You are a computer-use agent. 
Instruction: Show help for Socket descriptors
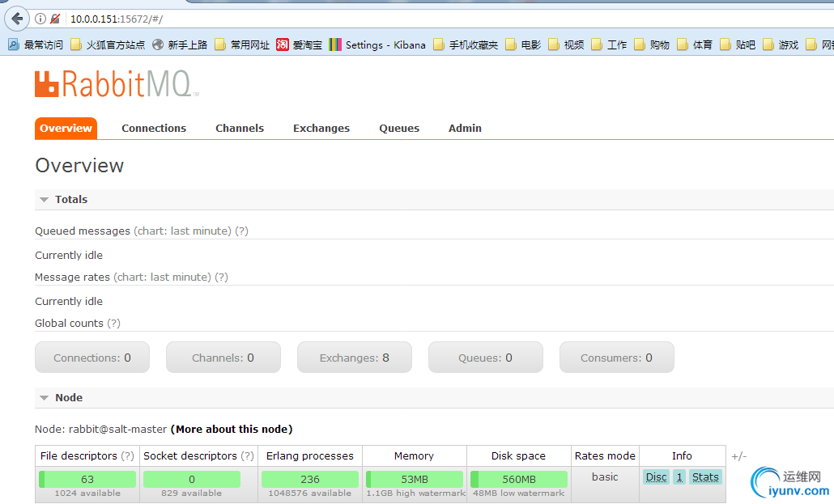[x=247, y=456]
